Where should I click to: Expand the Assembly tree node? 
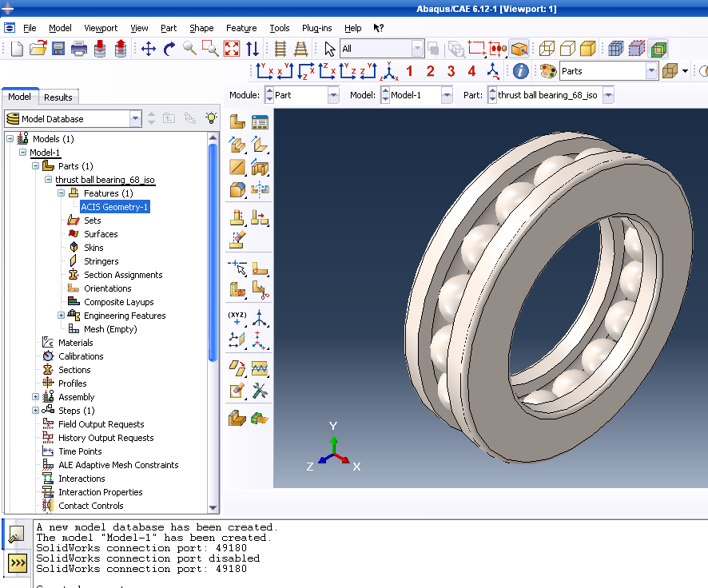coord(35,397)
